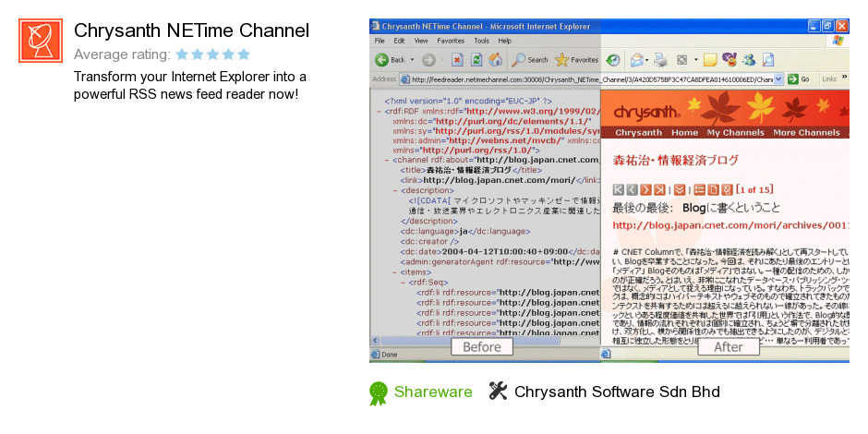Open the Search pane magnifier
This screenshot has width=868, height=434.
(519, 60)
